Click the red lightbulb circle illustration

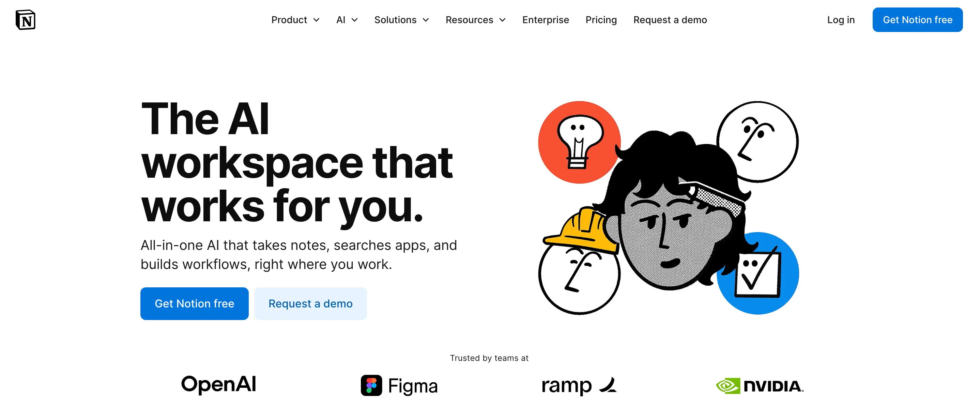click(x=579, y=142)
